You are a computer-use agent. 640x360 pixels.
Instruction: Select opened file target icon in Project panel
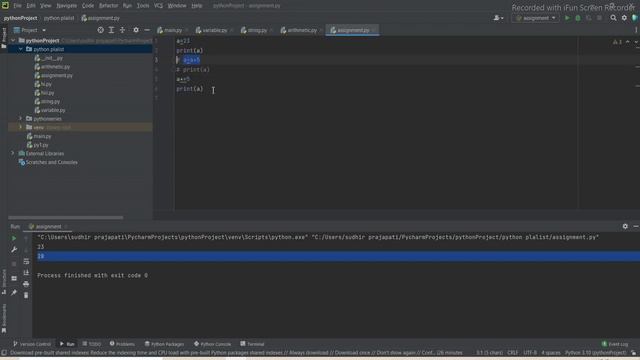coord(100,30)
